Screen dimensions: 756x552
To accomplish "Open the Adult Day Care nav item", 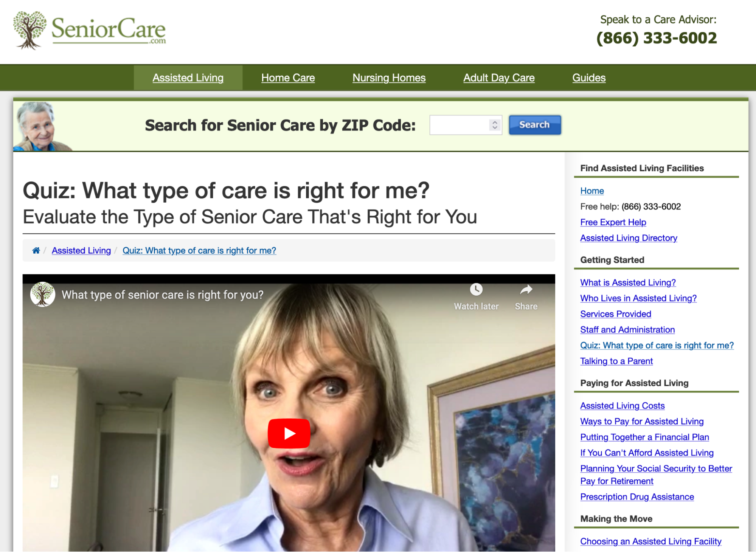I will pyautogui.click(x=499, y=78).
